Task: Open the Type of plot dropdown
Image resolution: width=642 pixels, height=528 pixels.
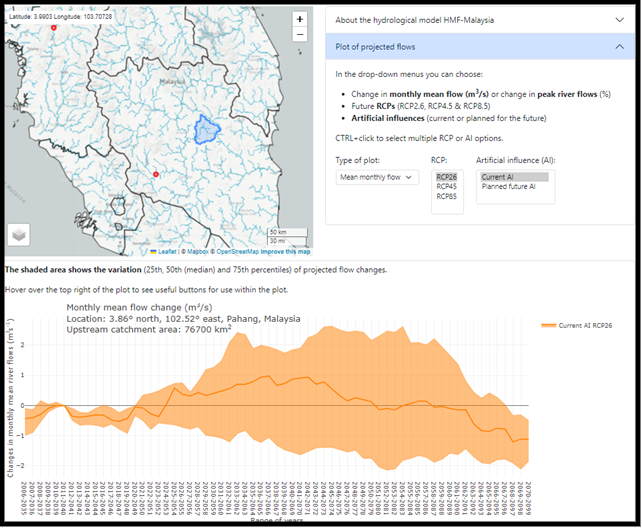Action: click(x=377, y=177)
